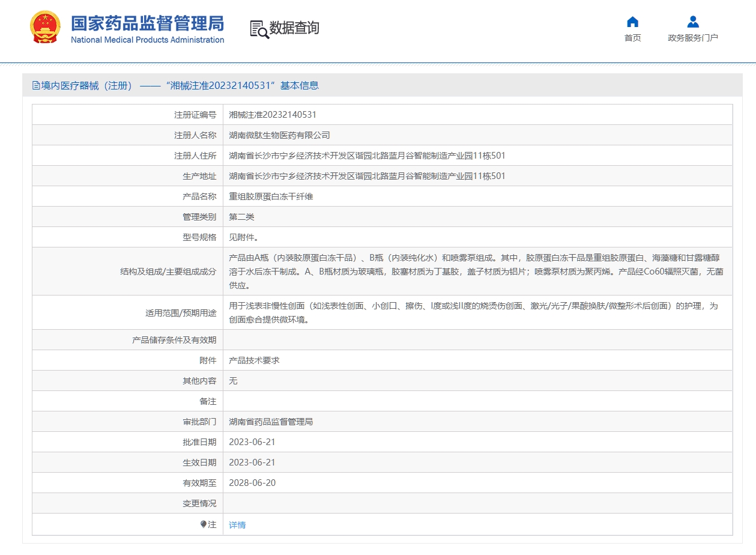Click the document icon before 境内医疗器械
Screen dimensions: 756x555
click(x=36, y=86)
